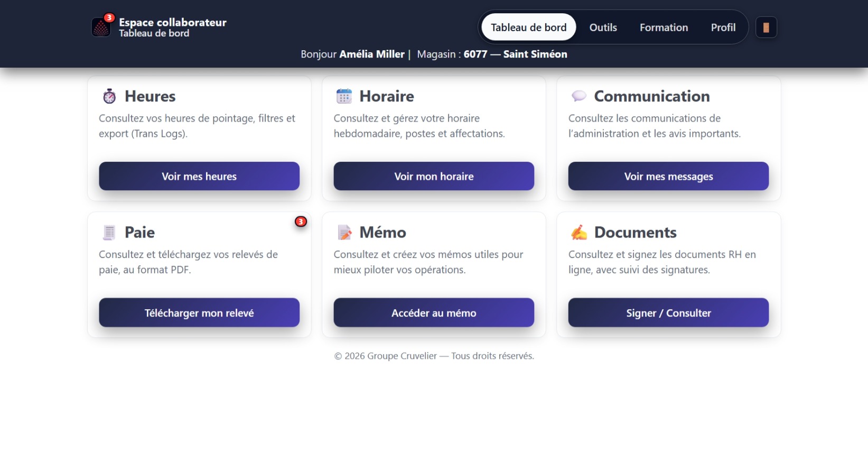Screen dimensions: 868x454
Task: Click the Signer / Consulter button
Action: click(x=668, y=312)
